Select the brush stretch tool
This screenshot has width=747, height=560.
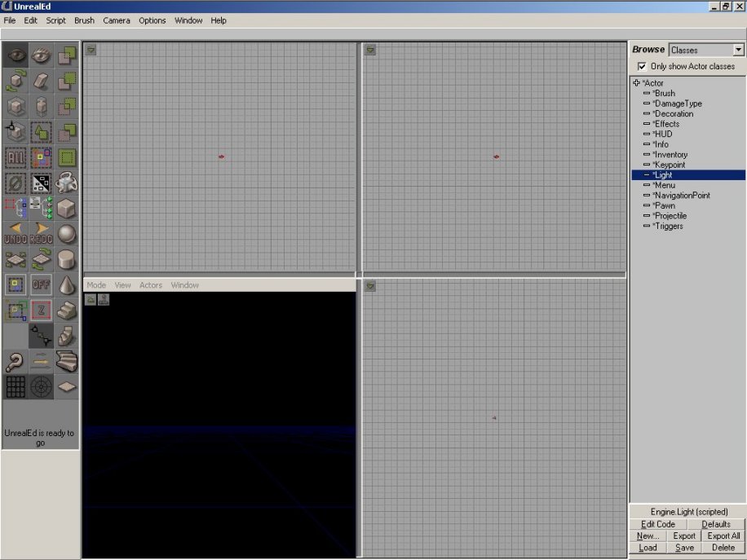pyautogui.click(x=41, y=106)
